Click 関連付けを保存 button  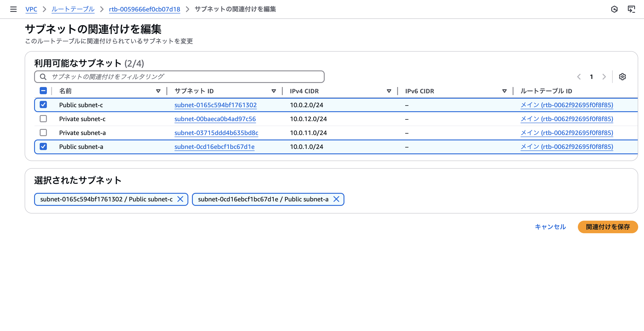point(607,227)
